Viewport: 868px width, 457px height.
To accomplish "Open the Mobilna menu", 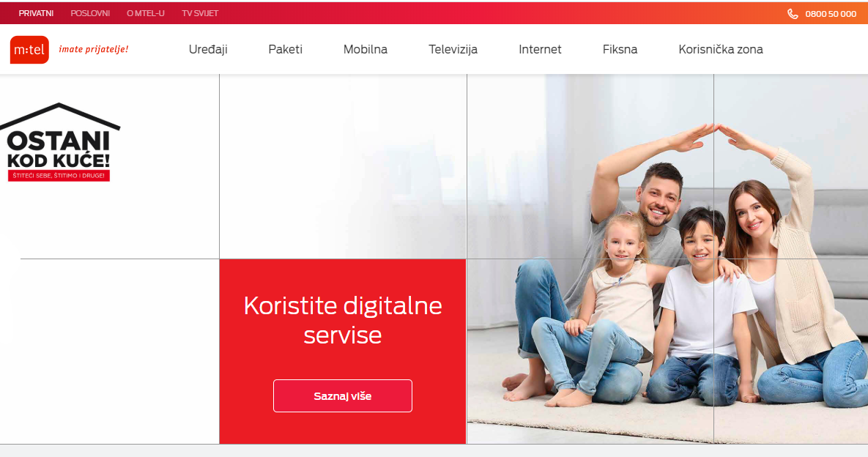I will [366, 49].
